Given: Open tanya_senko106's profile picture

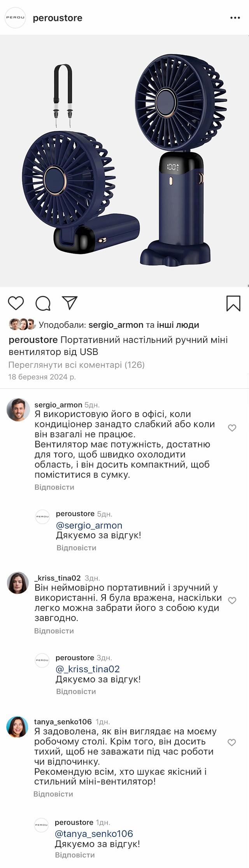Looking at the screenshot, I should click(18, 727).
